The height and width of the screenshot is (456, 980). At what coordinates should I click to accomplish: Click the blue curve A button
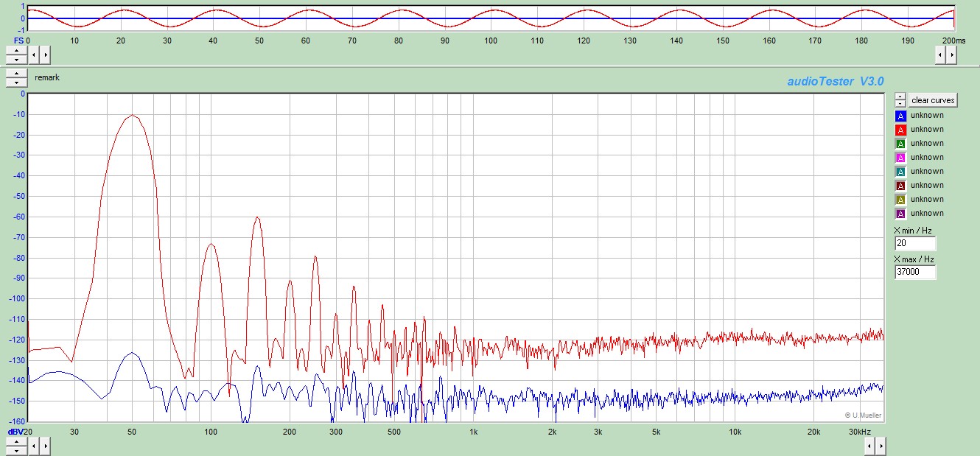pos(900,116)
